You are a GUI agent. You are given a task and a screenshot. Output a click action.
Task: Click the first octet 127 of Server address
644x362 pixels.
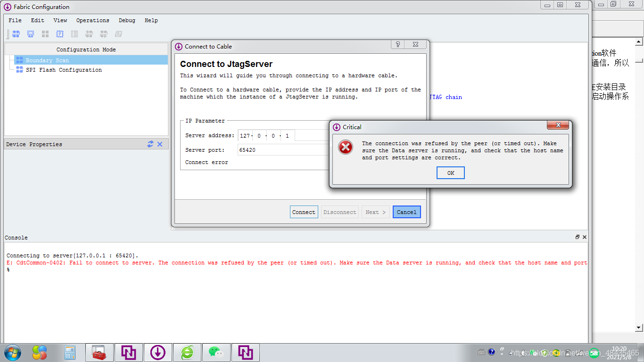(245, 136)
